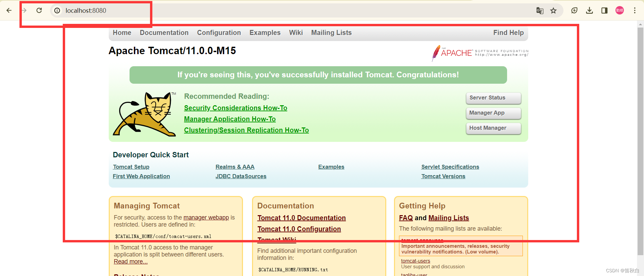This screenshot has width=644, height=276.
Task: Click the $CATALINA_HOME/RUNNING.txt path text
Action: 293,270
